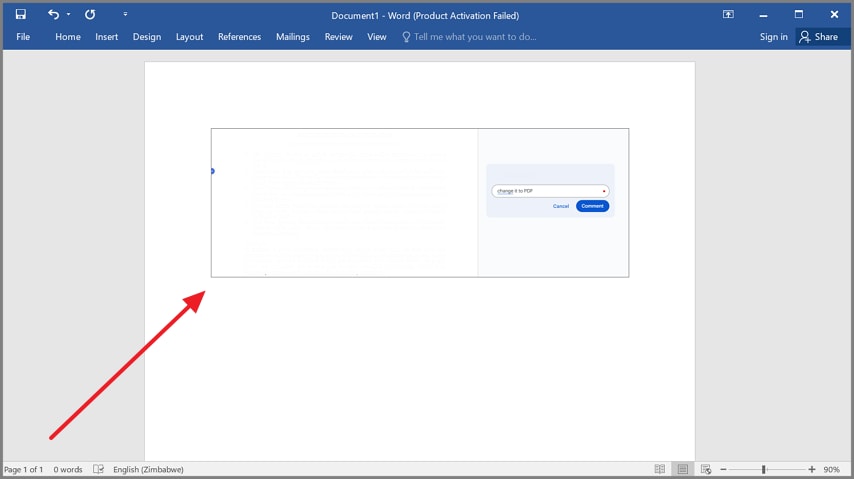
Task: Open the Design tab
Action: pos(147,37)
